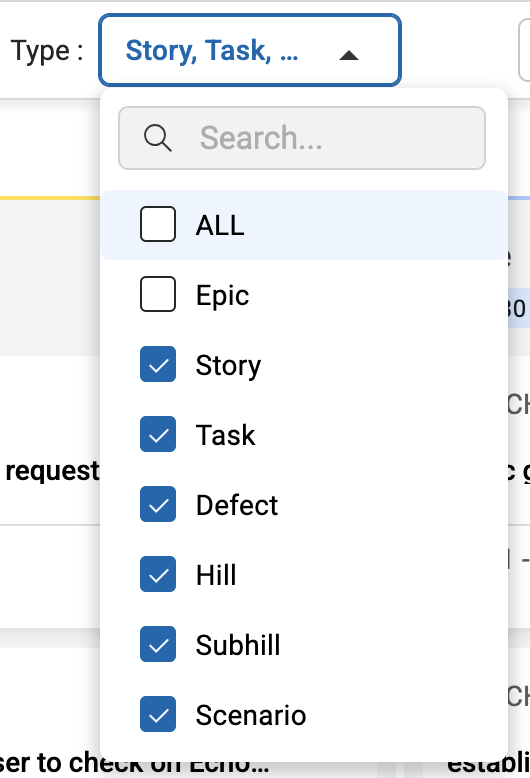The width and height of the screenshot is (530, 778).
Task: Check the ALL checkbox
Action: coord(158,224)
